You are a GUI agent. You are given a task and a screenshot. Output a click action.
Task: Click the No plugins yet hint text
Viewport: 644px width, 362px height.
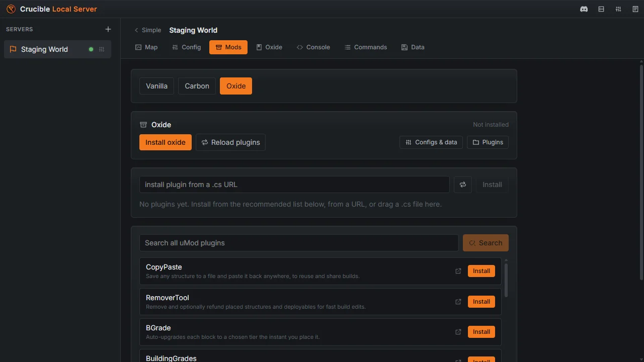[x=290, y=204]
